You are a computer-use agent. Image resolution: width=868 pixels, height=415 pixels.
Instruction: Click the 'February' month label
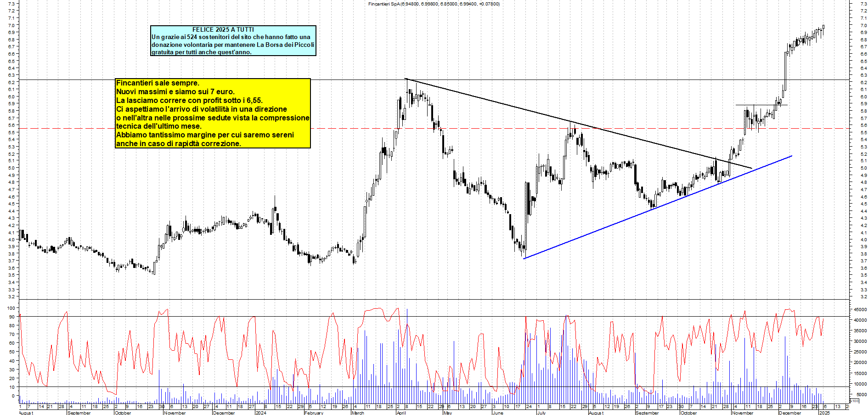click(x=314, y=413)
